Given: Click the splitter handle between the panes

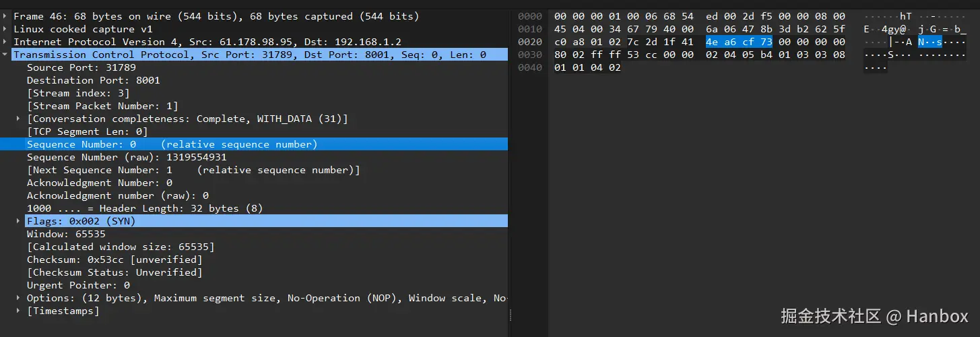Looking at the screenshot, I should point(510,315).
